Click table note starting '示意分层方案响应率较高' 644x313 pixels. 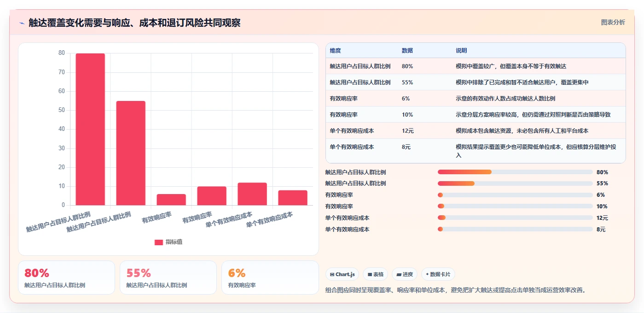click(533, 115)
